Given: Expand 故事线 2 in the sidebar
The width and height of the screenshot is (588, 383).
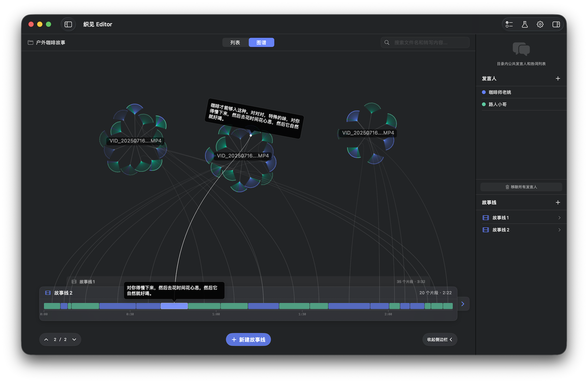Looking at the screenshot, I should pyautogui.click(x=559, y=230).
